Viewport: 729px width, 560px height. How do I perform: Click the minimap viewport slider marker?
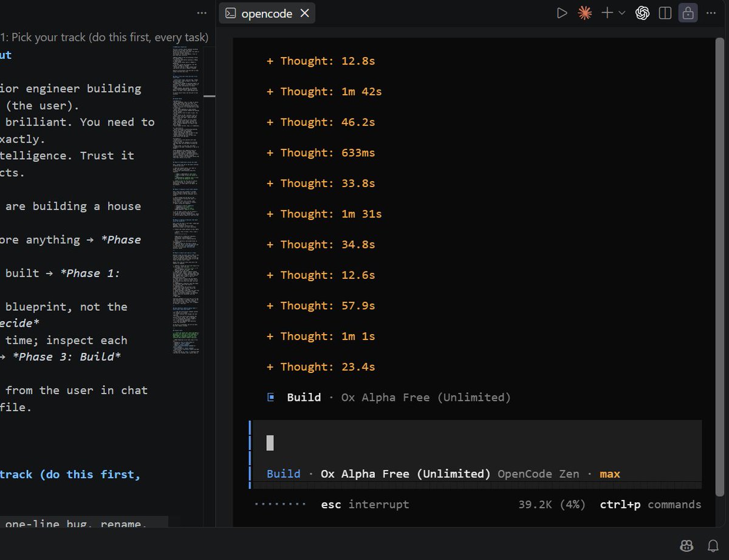click(210, 96)
